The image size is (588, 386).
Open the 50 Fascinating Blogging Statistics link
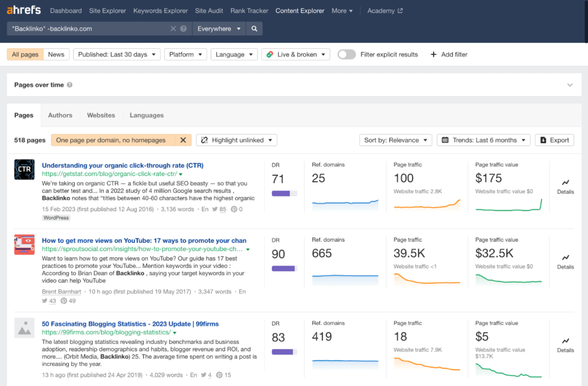pyautogui.click(x=130, y=324)
